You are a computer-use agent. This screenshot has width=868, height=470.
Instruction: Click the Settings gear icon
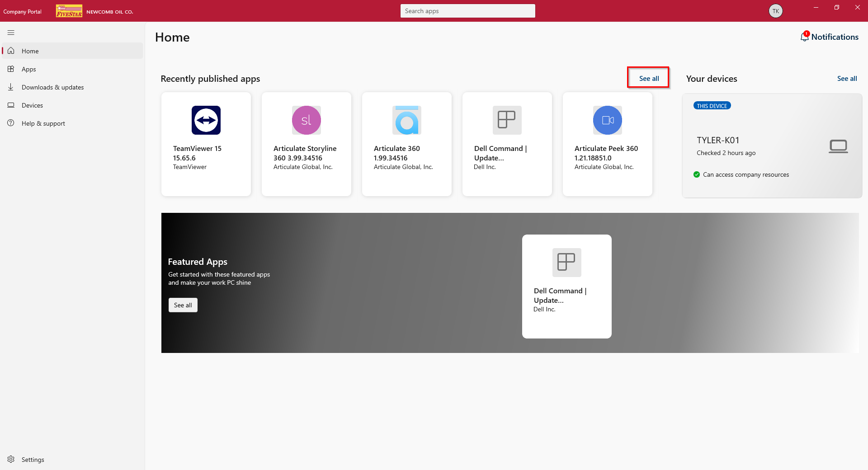click(x=11, y=459)
